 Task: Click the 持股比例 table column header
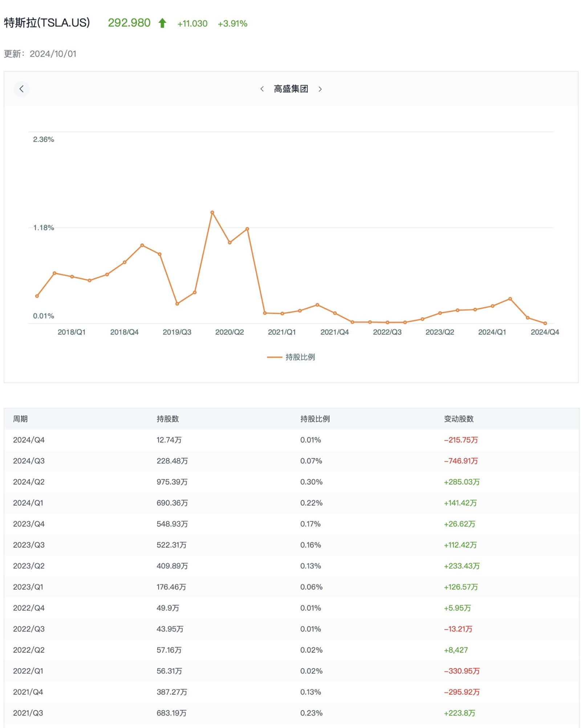(x=315, y=419)
